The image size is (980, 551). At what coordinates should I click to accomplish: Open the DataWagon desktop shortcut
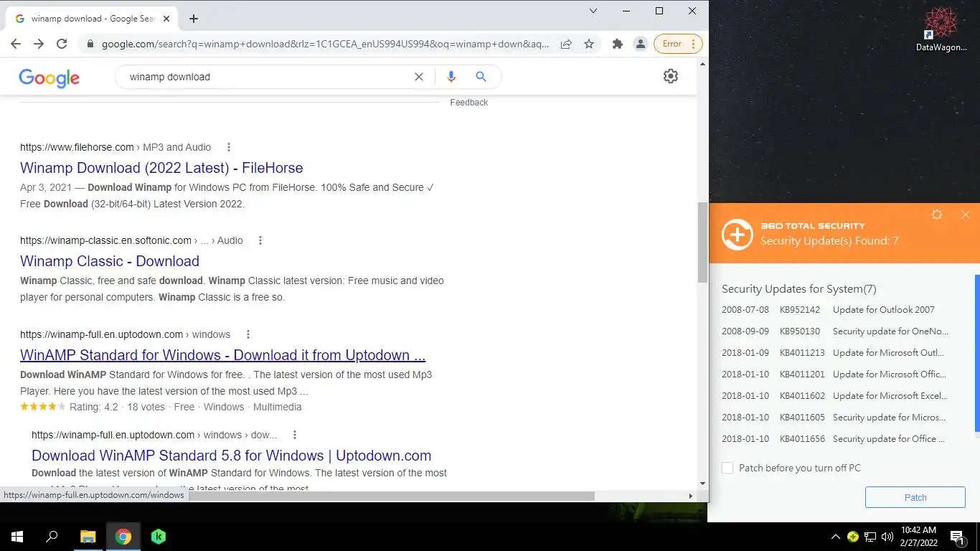click(941, 29)
